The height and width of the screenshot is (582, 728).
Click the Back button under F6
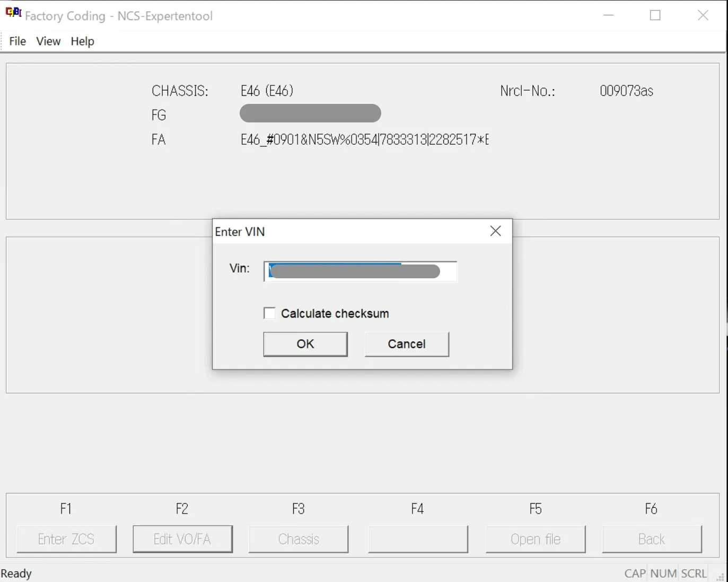pyautogui.click(x=652, y=539)
